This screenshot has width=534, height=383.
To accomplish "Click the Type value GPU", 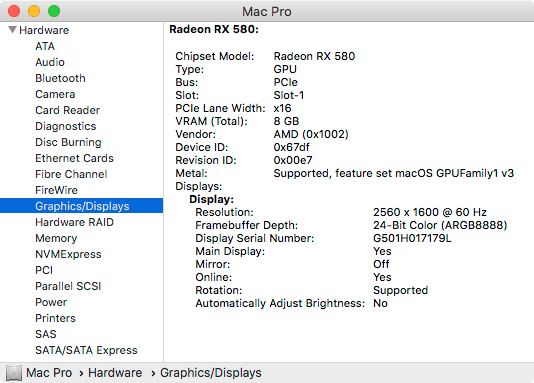I will (285, 69).
